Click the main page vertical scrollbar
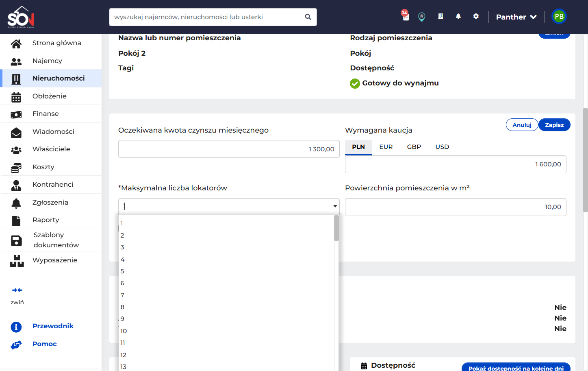 [585, 160]
